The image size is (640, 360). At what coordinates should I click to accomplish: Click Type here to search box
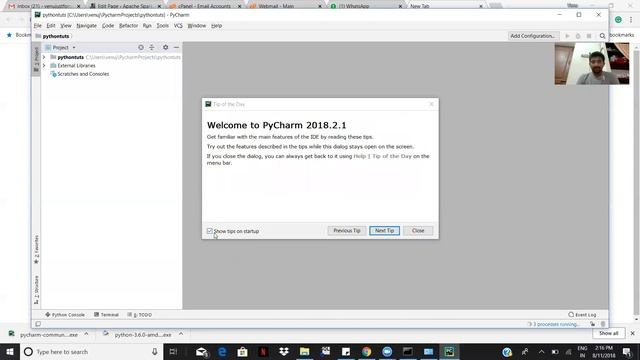tap(92, 351)
